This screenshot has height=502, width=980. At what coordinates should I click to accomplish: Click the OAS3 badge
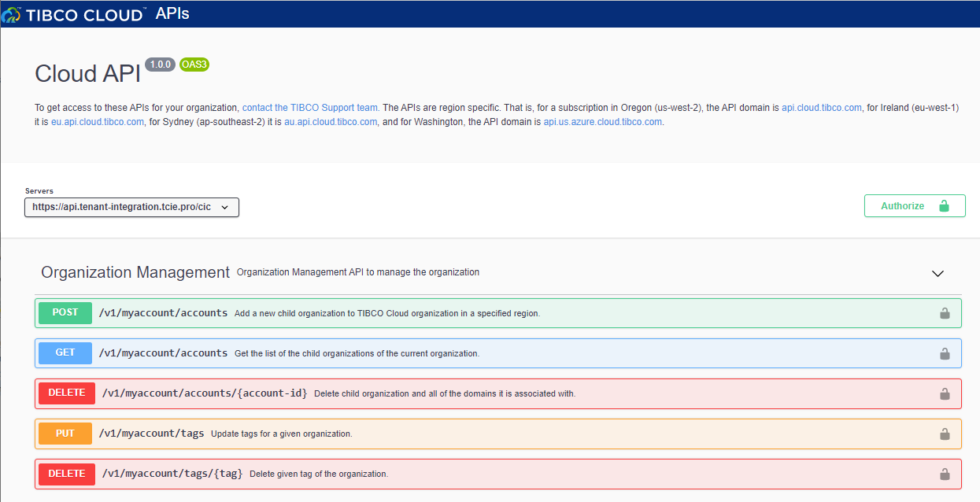click(x=194, y=65)
